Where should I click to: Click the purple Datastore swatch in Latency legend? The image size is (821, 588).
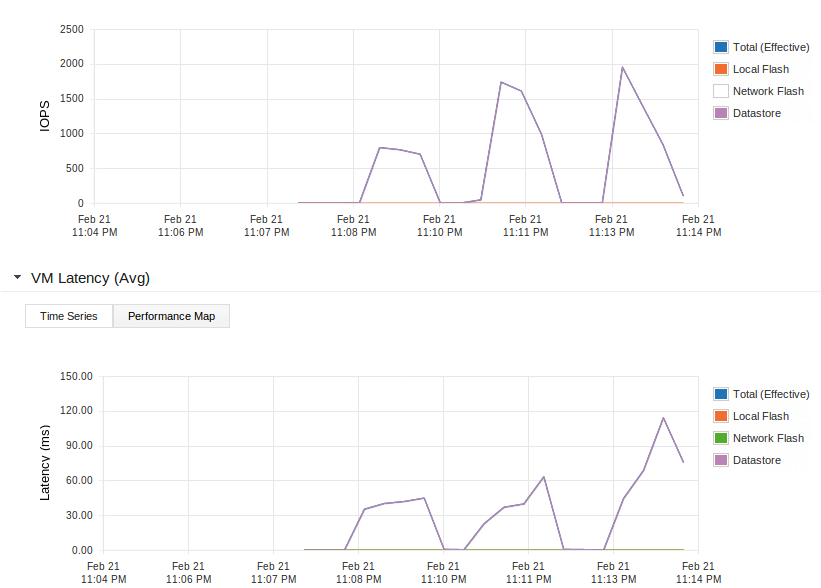click(720, 460)
